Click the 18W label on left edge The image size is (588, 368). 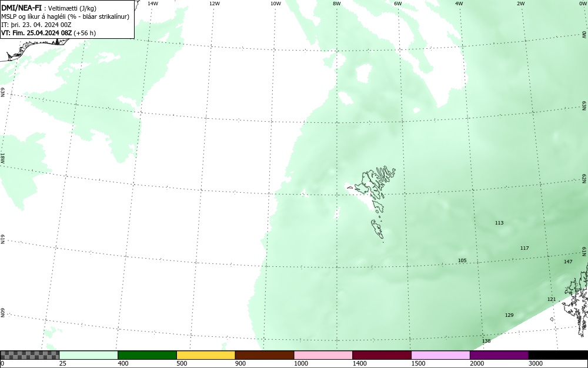pyautogui.click(x=2, y=158)
